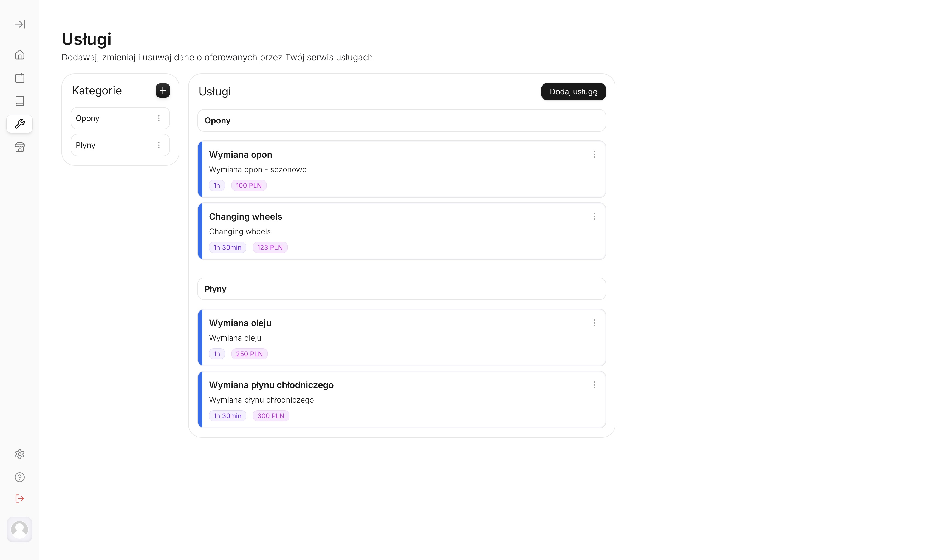Click the Dodaj usługę button
The height and width of the screenshot is (560, 938).
click(x=573, y=92)
